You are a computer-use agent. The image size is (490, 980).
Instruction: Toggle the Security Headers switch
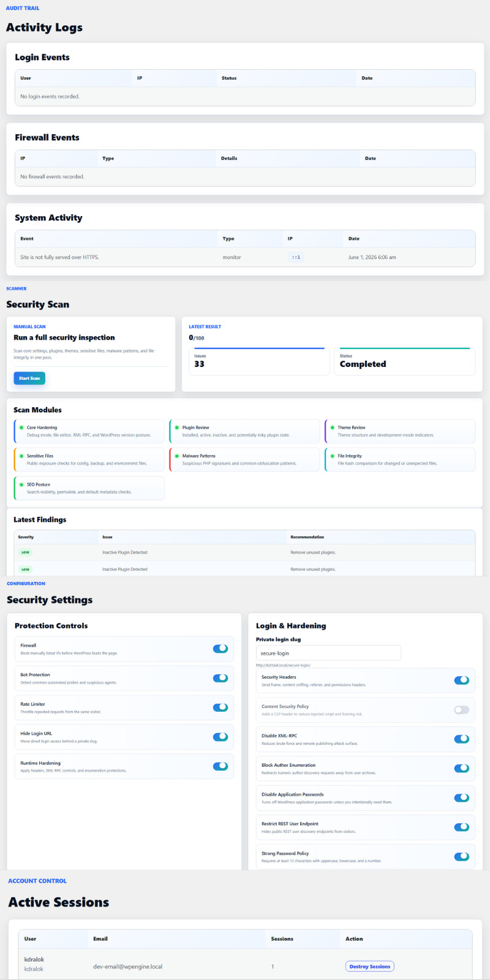pyautogui.click(x=462, y=680)
